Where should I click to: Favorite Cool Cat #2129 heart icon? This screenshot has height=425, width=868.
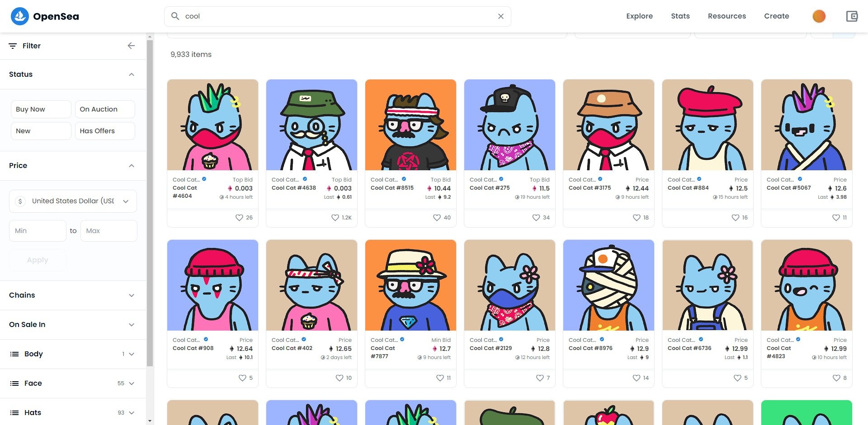(x=540, y=378)
